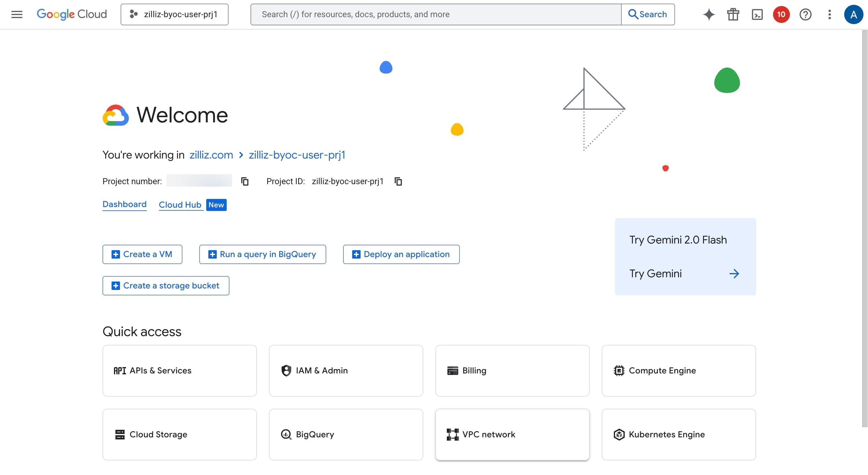868x475 pixels.
Task: Click the Create a VM button
Action: click(x=142, y=254)
